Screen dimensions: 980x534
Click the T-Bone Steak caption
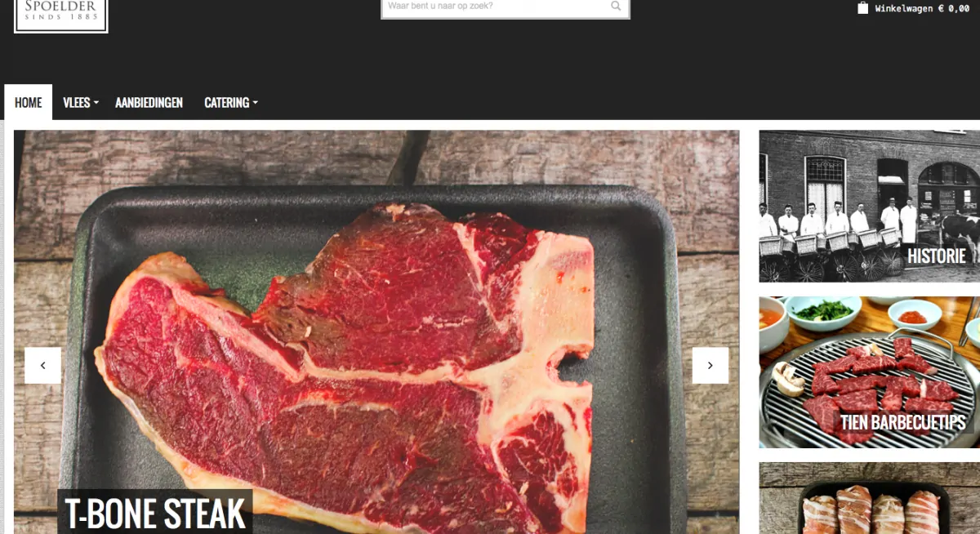pyautogui.click(x=155, y=512)
